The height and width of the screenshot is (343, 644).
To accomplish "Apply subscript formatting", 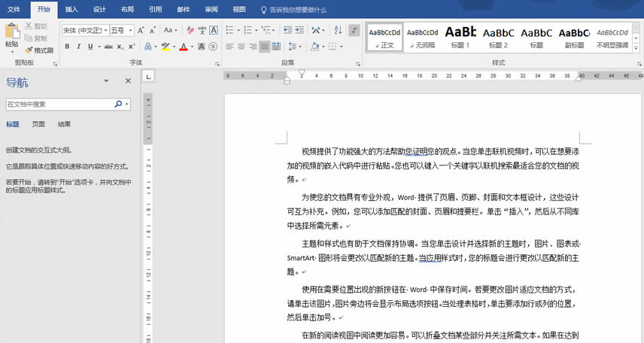I will [x=120, y=47].
